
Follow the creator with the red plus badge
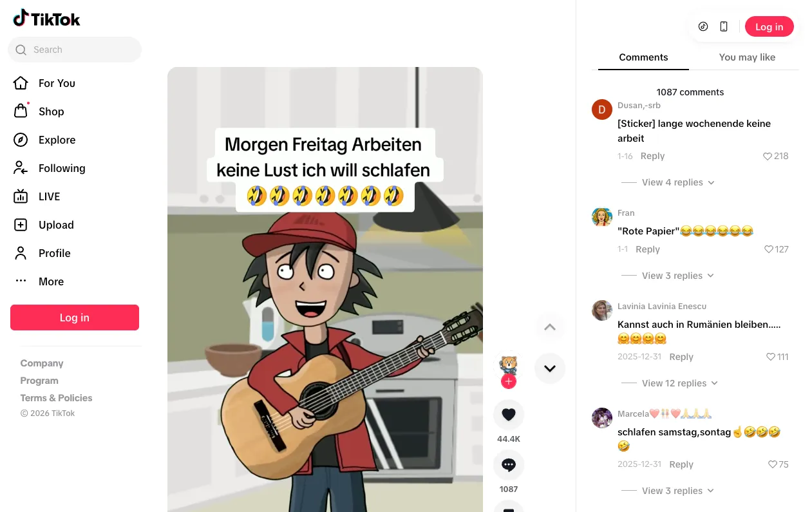coord(509,381)
